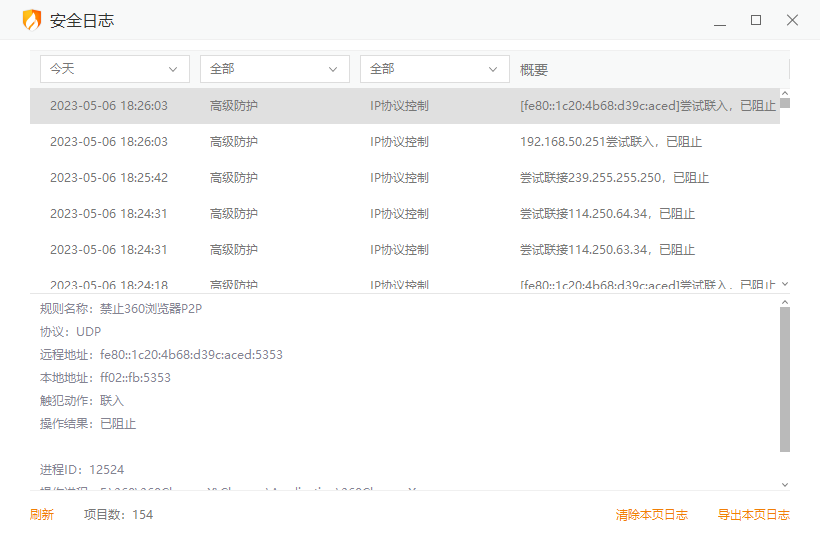The image size is (820, 540).
Task: Expand the second 全部 filter dropdown
Action: [x=275, y=69]
